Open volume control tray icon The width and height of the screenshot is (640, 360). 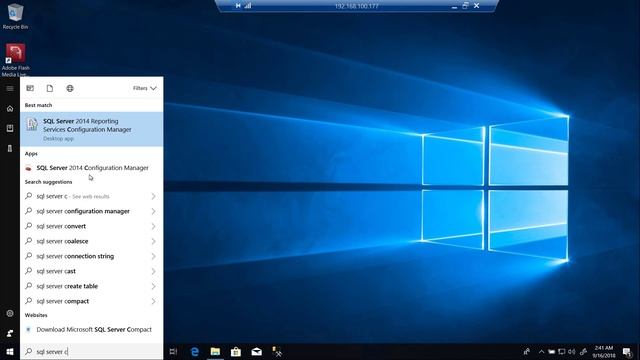(x=572, y=351)
